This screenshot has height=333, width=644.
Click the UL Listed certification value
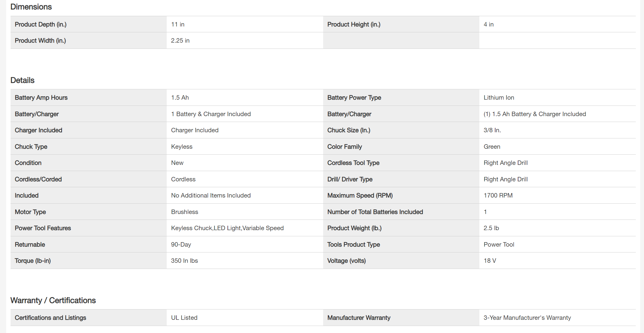184,318
